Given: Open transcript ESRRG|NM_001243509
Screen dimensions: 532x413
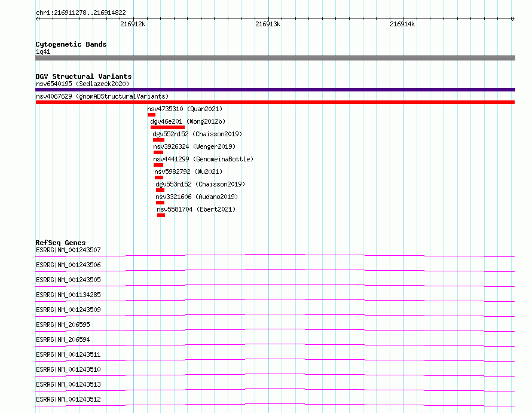Looking at the screenshot, I should 68,310.
